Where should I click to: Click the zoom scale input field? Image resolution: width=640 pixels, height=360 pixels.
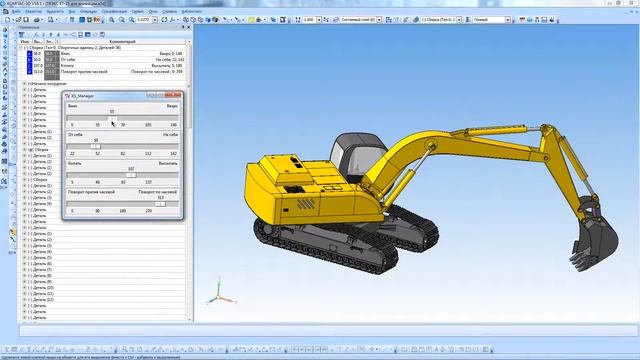point(144,20)
